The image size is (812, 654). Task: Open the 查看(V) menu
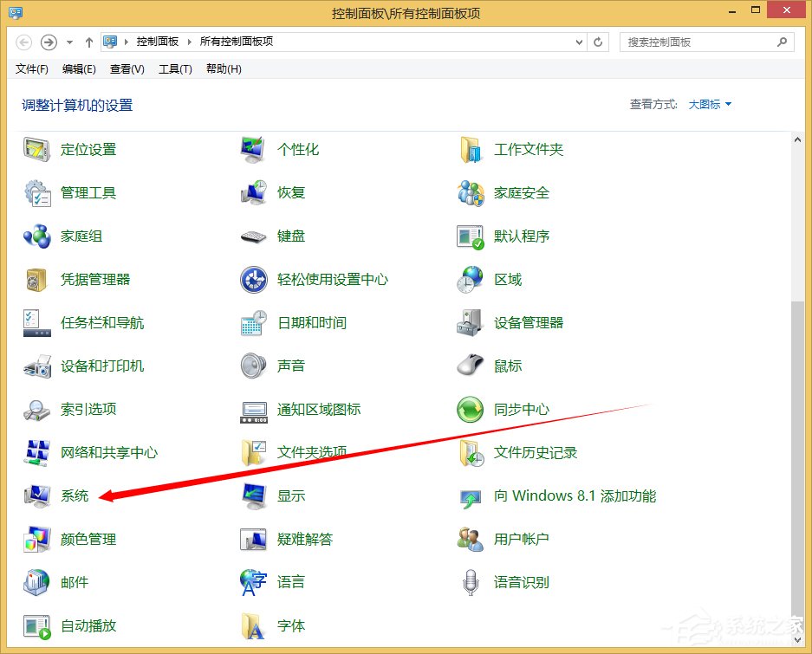pos(126,68)
